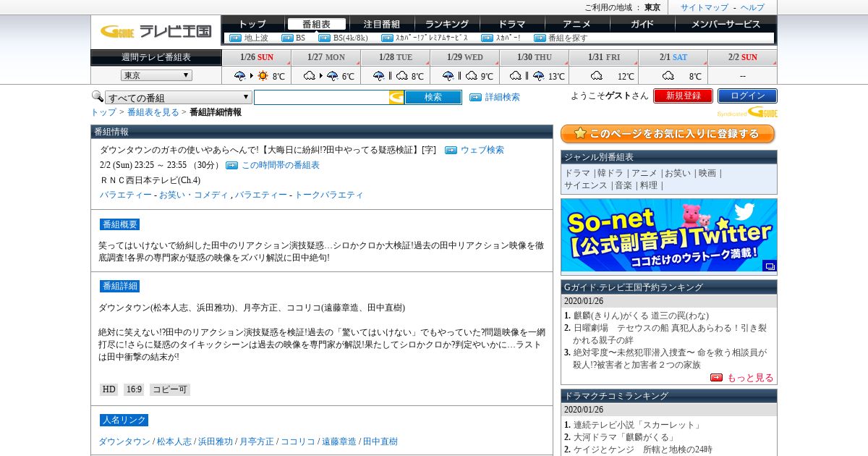Click the Syndicated G-Guide logo
Image resolution: width=868 pixels, height=456 pixels.
[x=747, y=112]
